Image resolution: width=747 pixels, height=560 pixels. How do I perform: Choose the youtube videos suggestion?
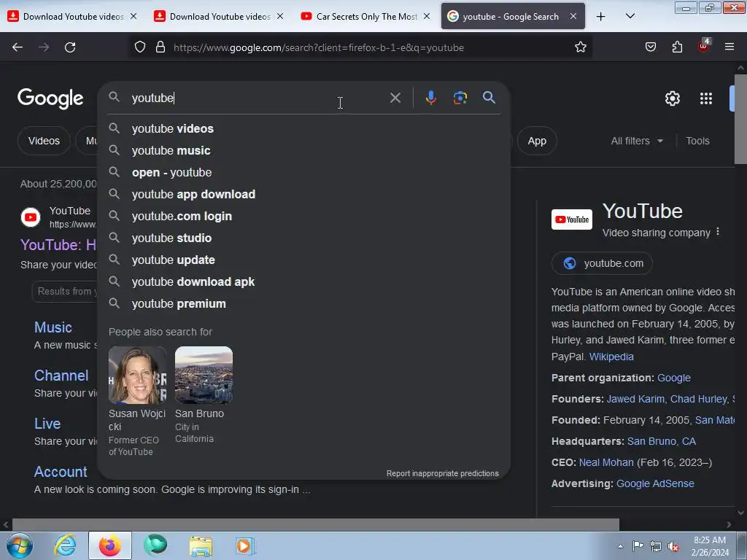coord(304,128)
